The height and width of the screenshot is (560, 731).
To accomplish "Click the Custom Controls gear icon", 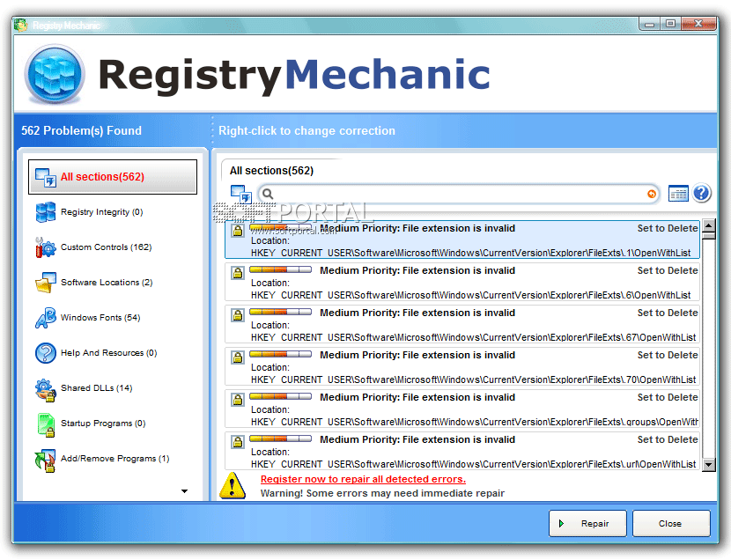I will pos(46,247).
